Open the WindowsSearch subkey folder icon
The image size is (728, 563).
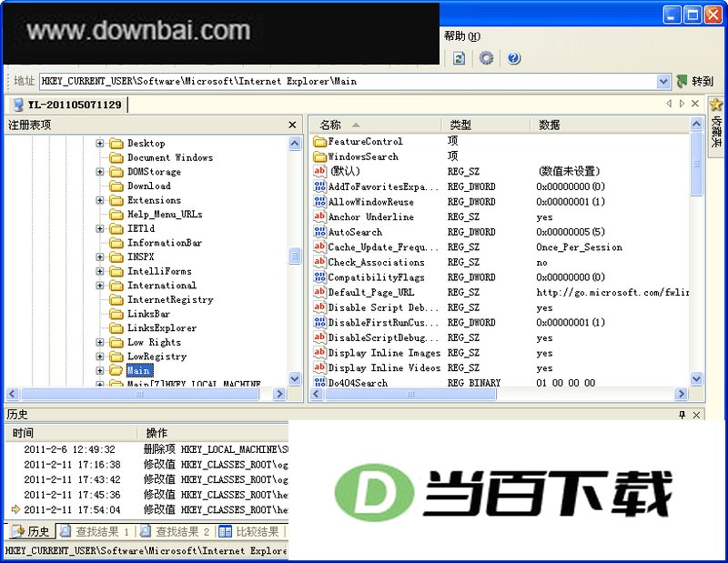(320, 156)
